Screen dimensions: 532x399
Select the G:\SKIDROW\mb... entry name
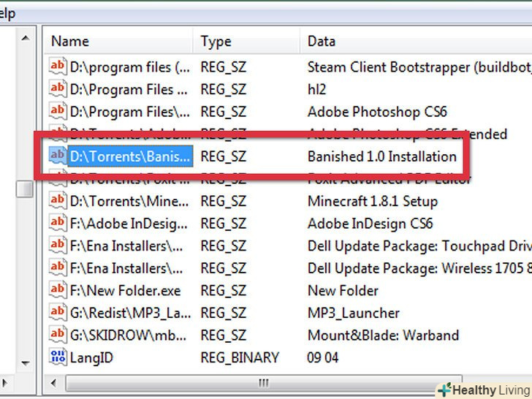pyautogui.click(x=129, y=336)
